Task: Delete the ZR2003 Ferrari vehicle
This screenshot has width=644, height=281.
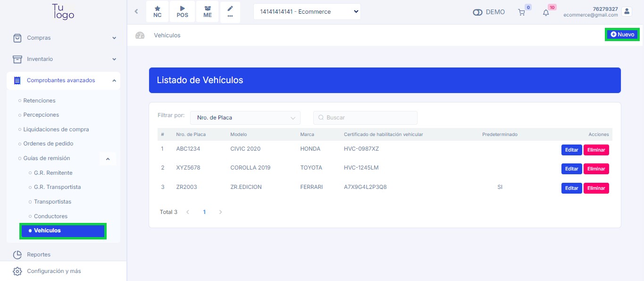Action: (596, 188)
